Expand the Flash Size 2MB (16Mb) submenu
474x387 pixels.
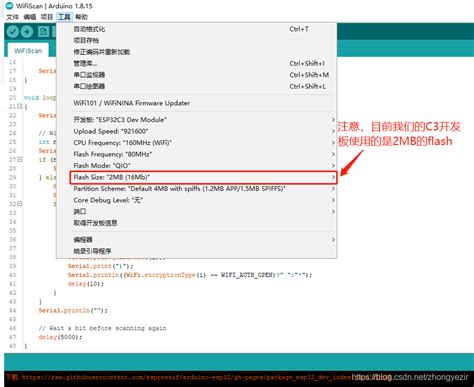tap(203, 177)
